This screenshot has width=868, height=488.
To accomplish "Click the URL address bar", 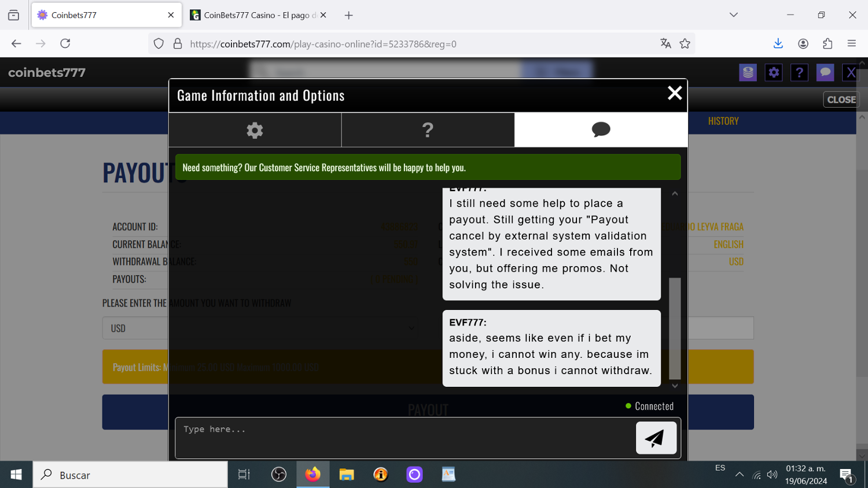I will click(422, 44).
